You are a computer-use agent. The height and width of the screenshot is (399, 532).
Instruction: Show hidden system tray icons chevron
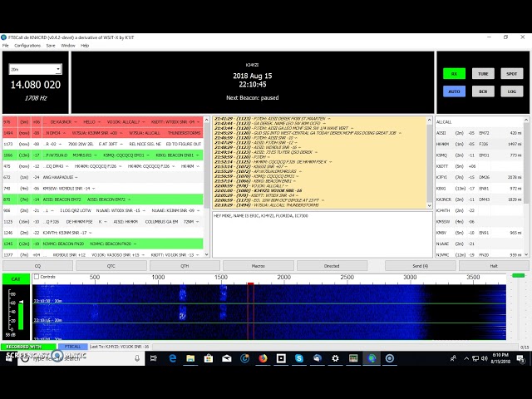pos(466,358)
